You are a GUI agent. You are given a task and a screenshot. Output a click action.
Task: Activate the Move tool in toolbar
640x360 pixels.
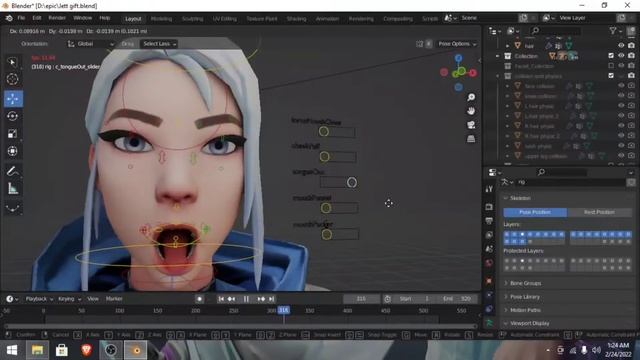pos(13,99)
